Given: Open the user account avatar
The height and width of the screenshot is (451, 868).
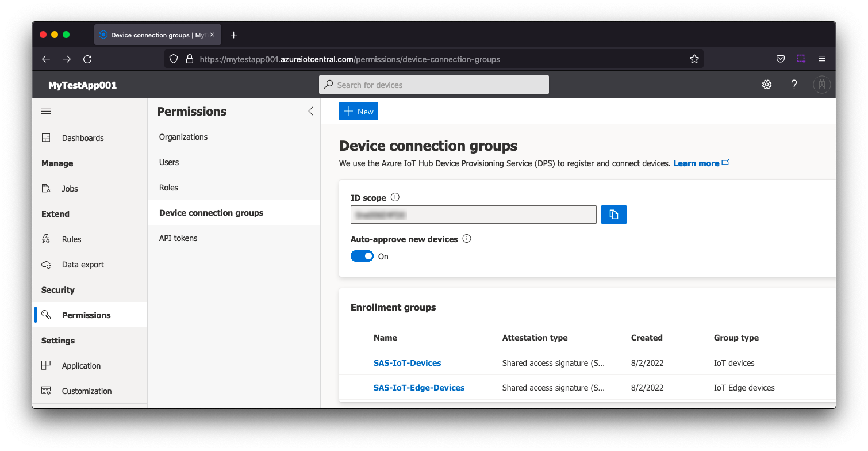Looking at the screenshot, I should click(x=821, y=85).
